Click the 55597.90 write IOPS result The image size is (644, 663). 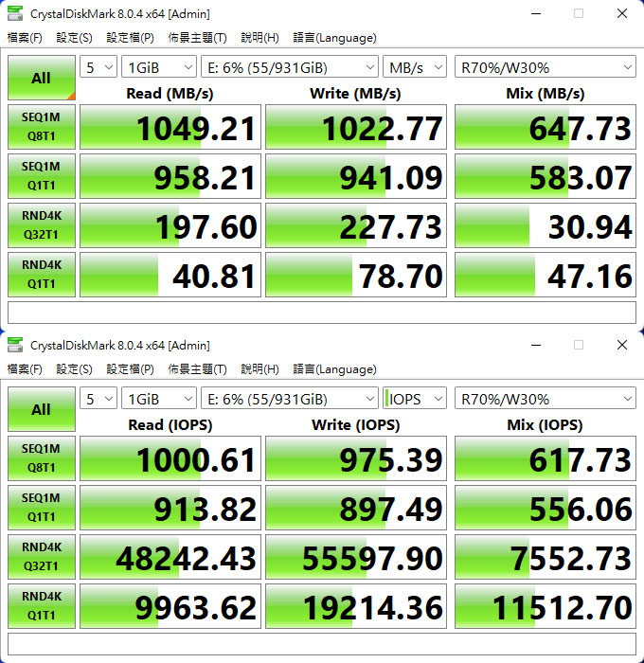click(356, 557)
